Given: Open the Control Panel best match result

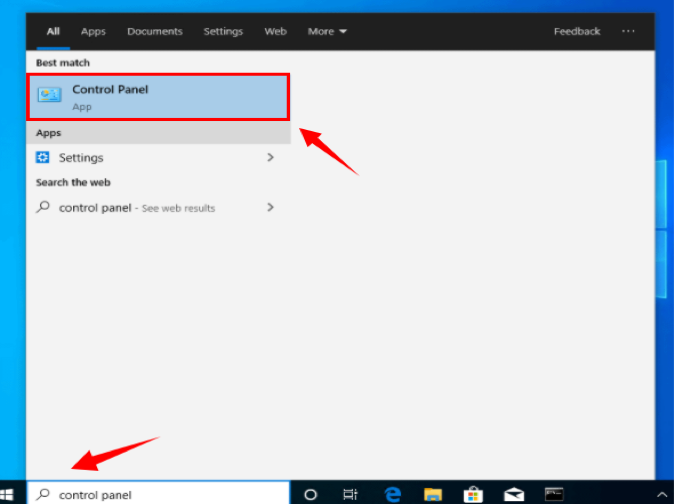Looking at the screenshot, I should point(158,97).
